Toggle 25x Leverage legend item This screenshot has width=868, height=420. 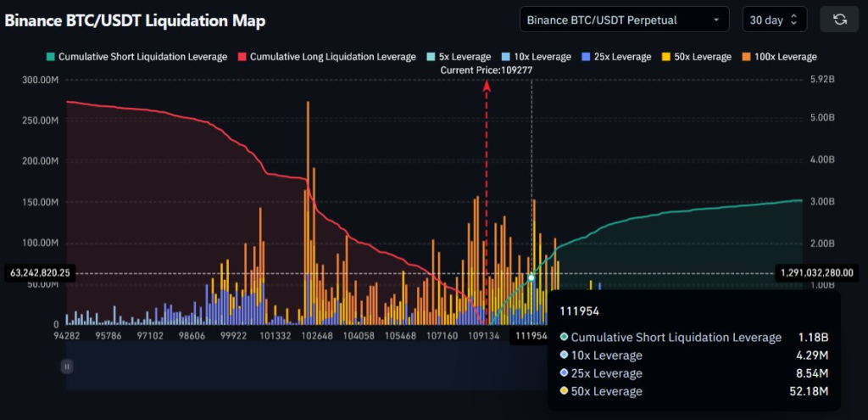[x=616, y=57]
